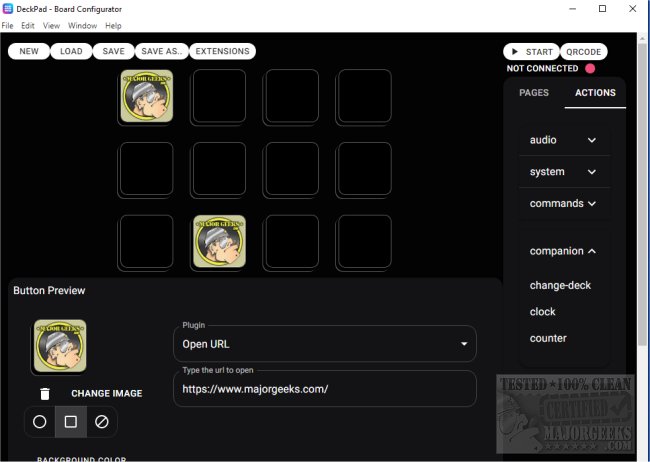Image resolution: width=650 pixels, height=462 pixels.
Task: Click the DeckPad app icon in title bar
Action: click(7, 9)
